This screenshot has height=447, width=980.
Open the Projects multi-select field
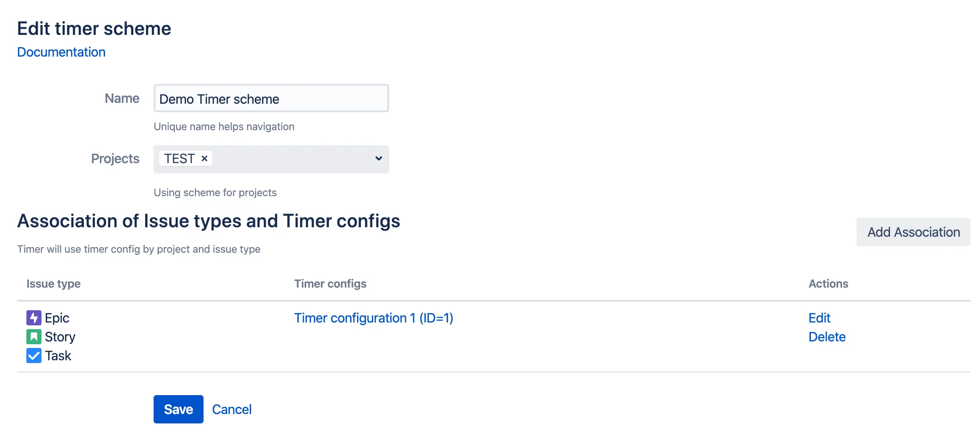click(271, 159)
